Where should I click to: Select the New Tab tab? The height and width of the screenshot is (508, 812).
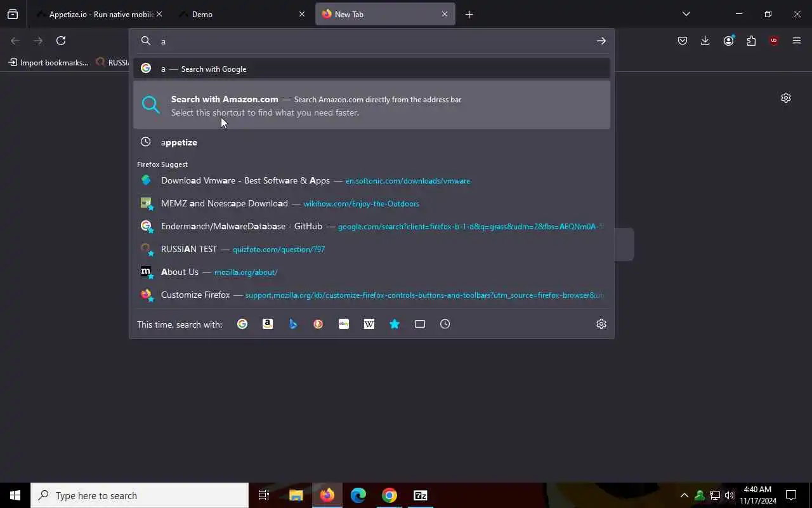pos(385,14)
